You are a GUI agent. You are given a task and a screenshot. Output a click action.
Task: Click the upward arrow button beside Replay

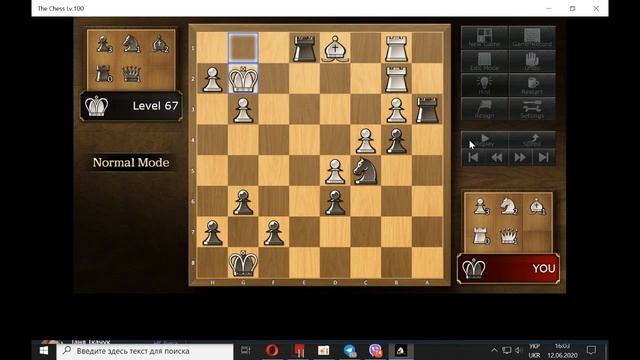click(x=532, y=140)
